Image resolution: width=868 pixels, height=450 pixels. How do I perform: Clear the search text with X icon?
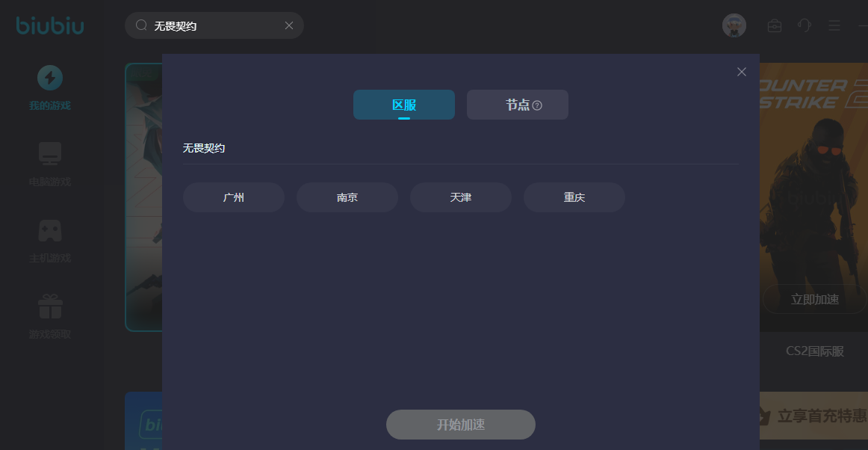pyautogui.click(x=289, y=25)
